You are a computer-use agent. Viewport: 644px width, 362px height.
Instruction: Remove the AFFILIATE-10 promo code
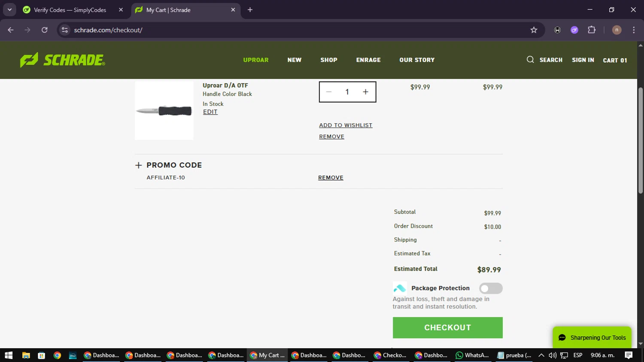[331, 178]
